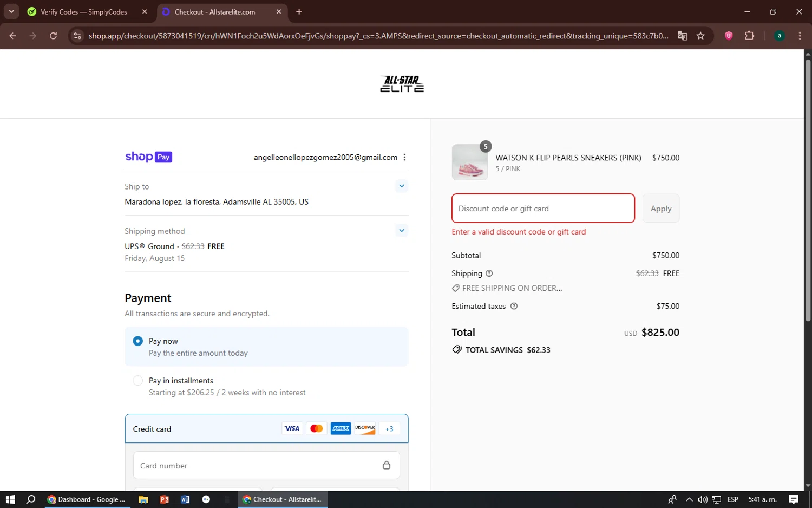
Task: Open the Chrome three-dot menu
Action: [x=800, y=36]
